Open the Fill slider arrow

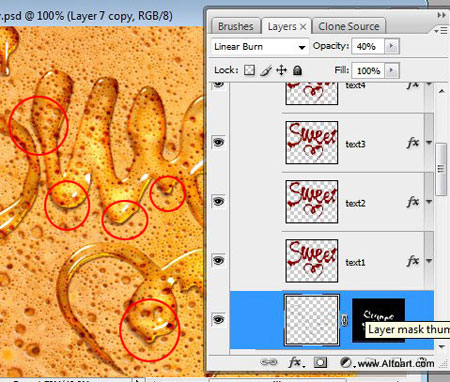[392, 71]
